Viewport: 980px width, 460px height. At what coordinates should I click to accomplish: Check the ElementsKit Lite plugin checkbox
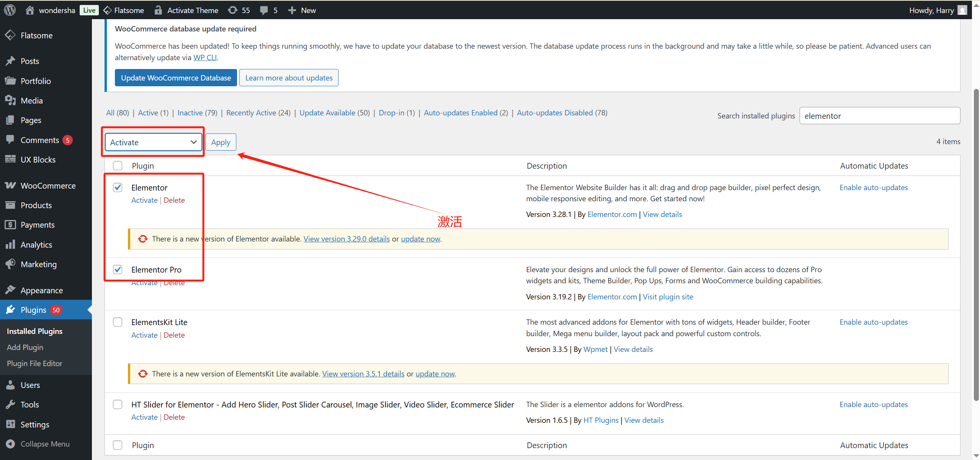[x=118, y=322]
